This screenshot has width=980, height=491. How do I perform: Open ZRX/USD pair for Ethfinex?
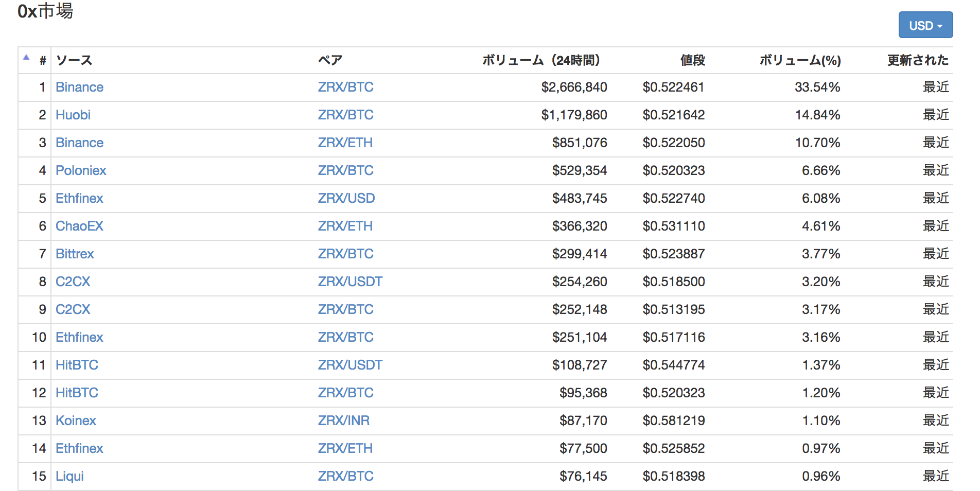[346, 198]
